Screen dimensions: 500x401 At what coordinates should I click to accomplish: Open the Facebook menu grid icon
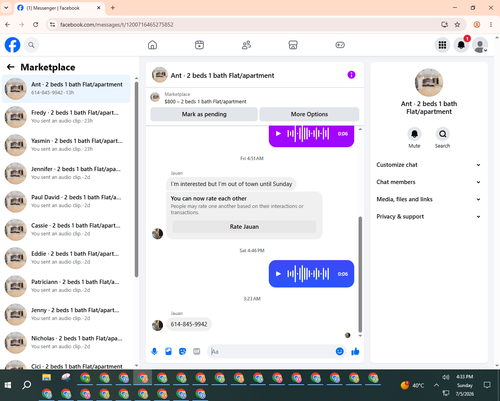(442, 45)
